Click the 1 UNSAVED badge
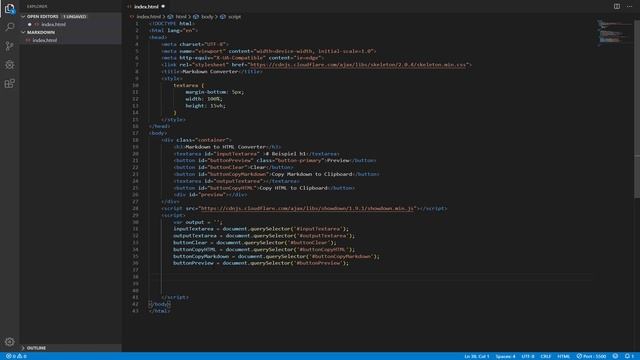 click(x=75, y=17)
